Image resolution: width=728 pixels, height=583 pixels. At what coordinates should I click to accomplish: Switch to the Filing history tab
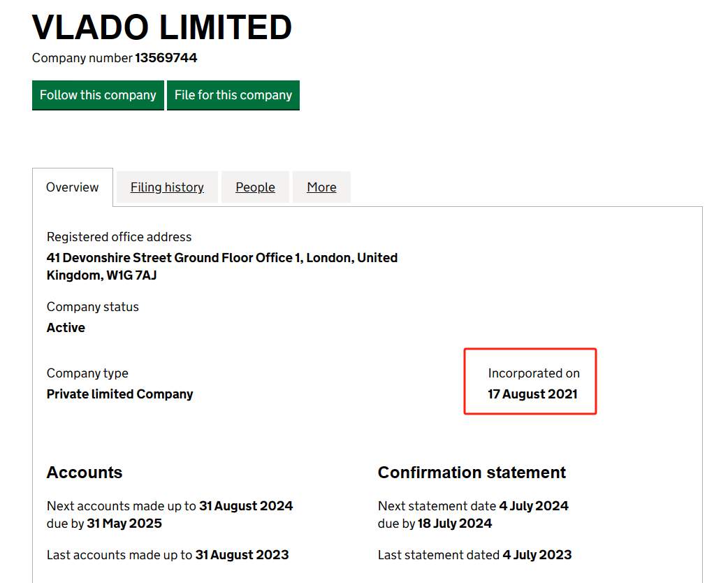[167, 187]
